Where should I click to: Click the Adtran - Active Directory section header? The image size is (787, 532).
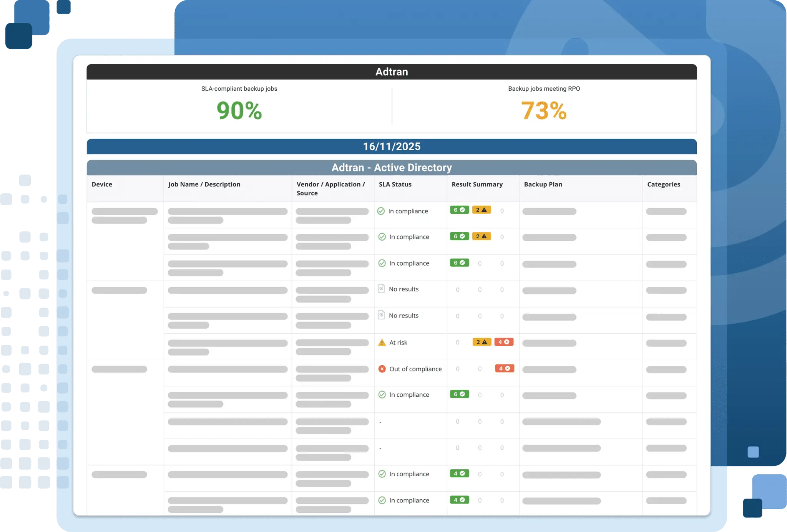click(392, 168)
